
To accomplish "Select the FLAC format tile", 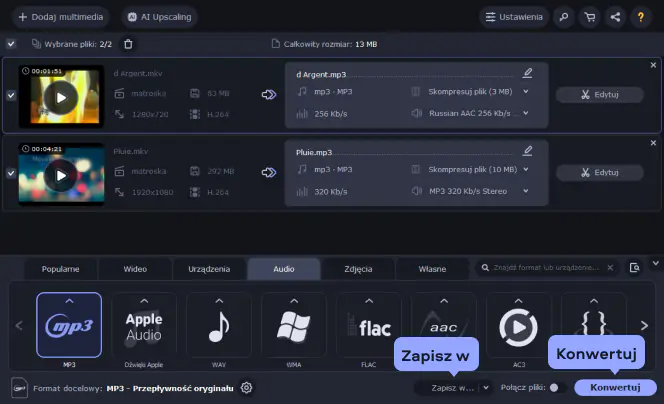I will 369,325.
